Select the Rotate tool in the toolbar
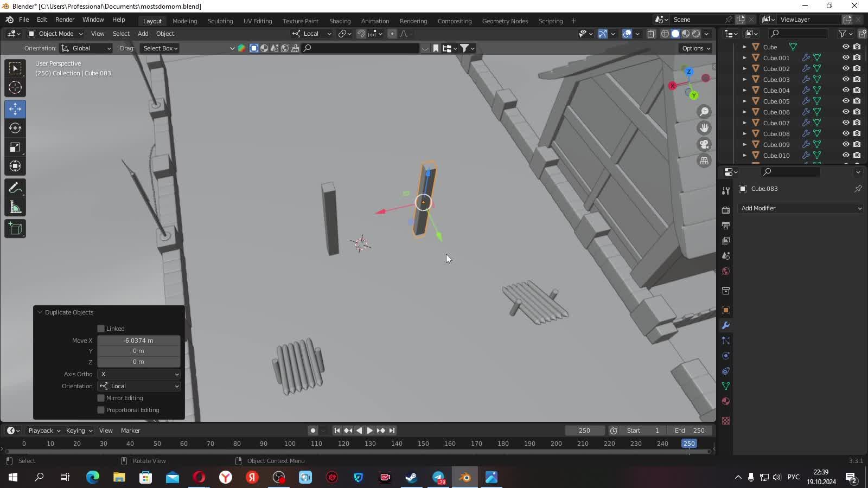The width and height of the screenshot is (868, 488). [15, 129]
